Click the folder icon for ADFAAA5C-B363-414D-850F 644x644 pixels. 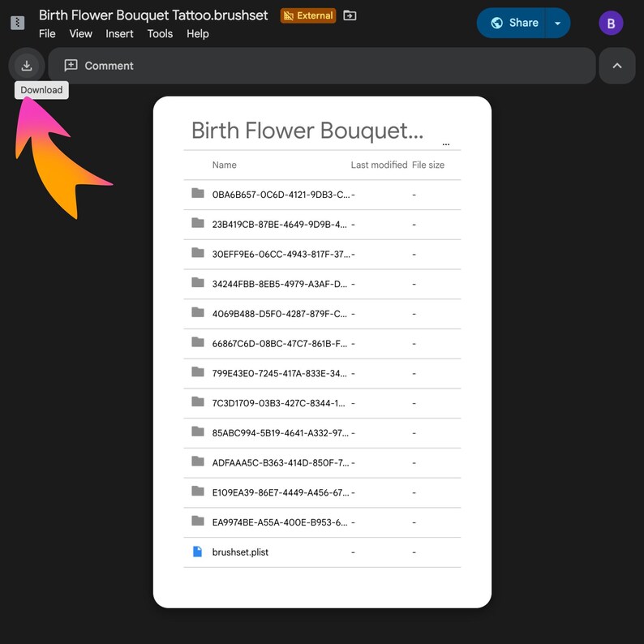[198, 461]
